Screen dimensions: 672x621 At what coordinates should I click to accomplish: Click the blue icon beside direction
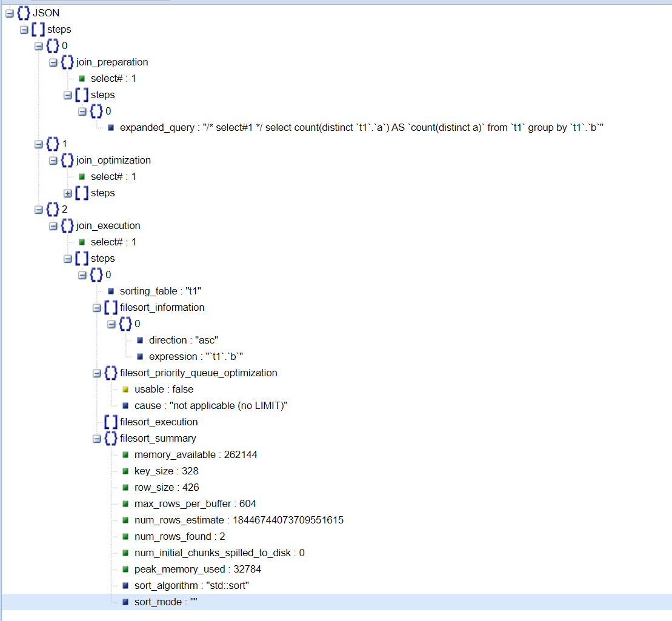coord(140,340)
